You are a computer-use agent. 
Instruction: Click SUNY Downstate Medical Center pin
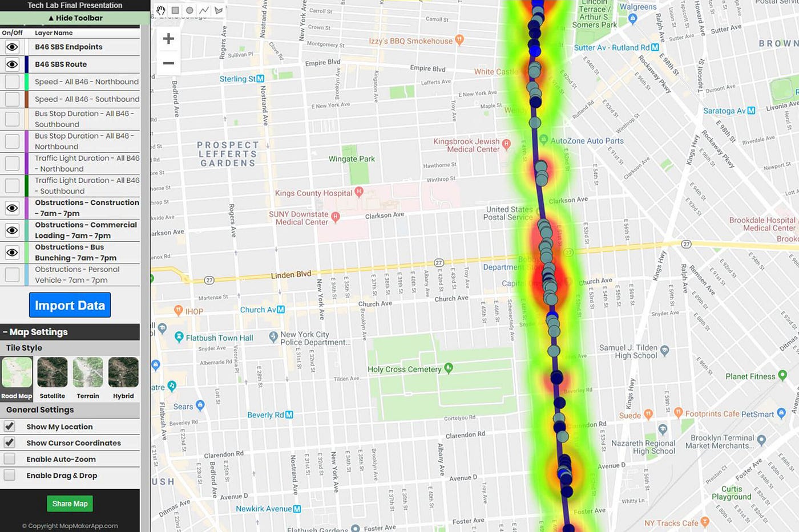click(x=336, y=217)
